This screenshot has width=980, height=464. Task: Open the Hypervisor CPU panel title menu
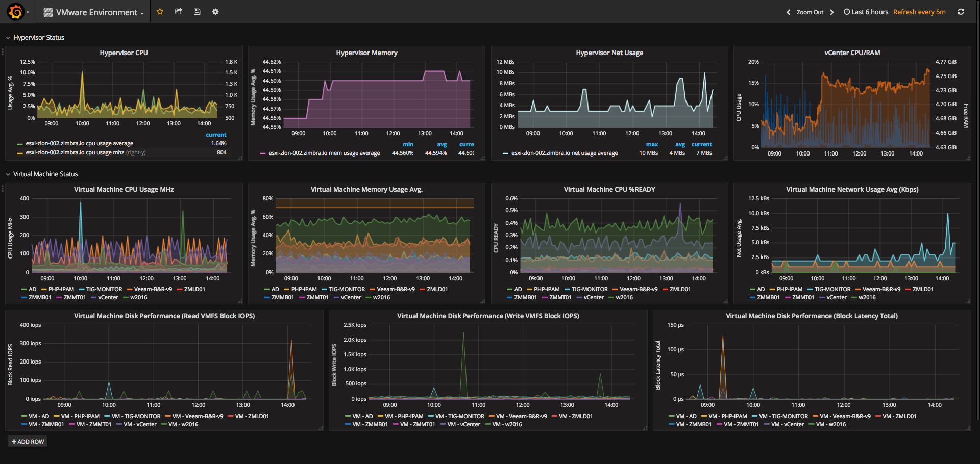click(x=124, y=53)
